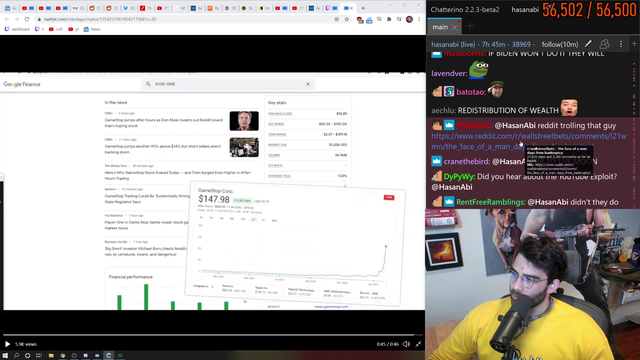
Task: Open File Explorer from the taskbar
Action: pyautogui.click(x=51, y=356)
